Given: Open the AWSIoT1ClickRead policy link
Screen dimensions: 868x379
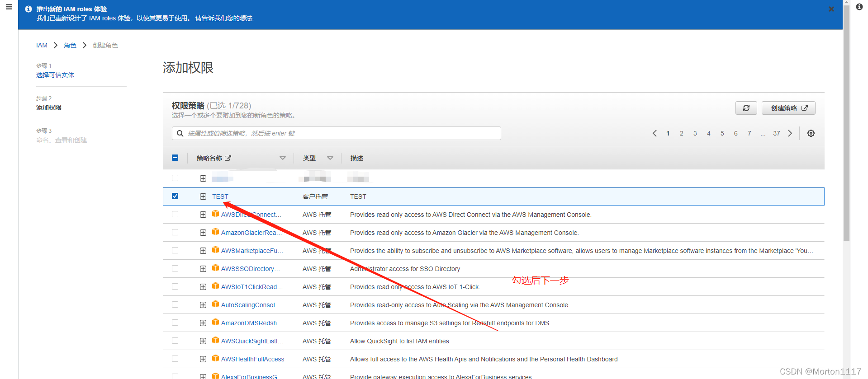Looking at the screenshot, I should pos(251,287).
